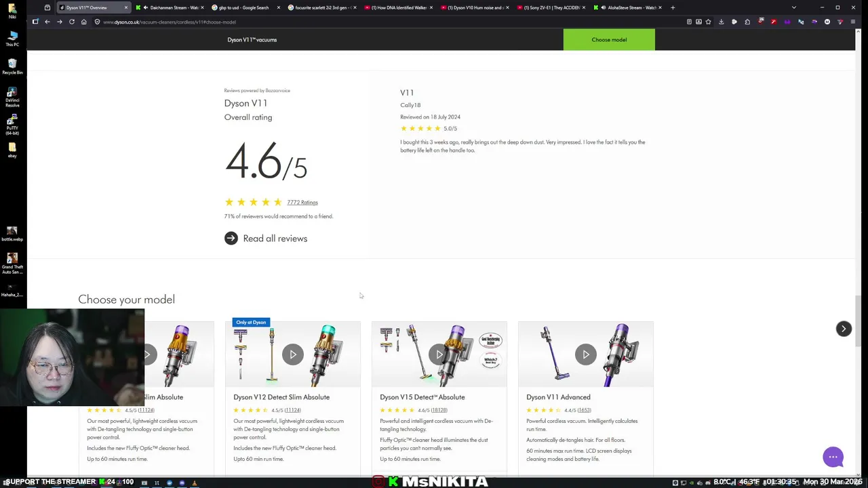Click the browser forward arrow

pos(60,22)
